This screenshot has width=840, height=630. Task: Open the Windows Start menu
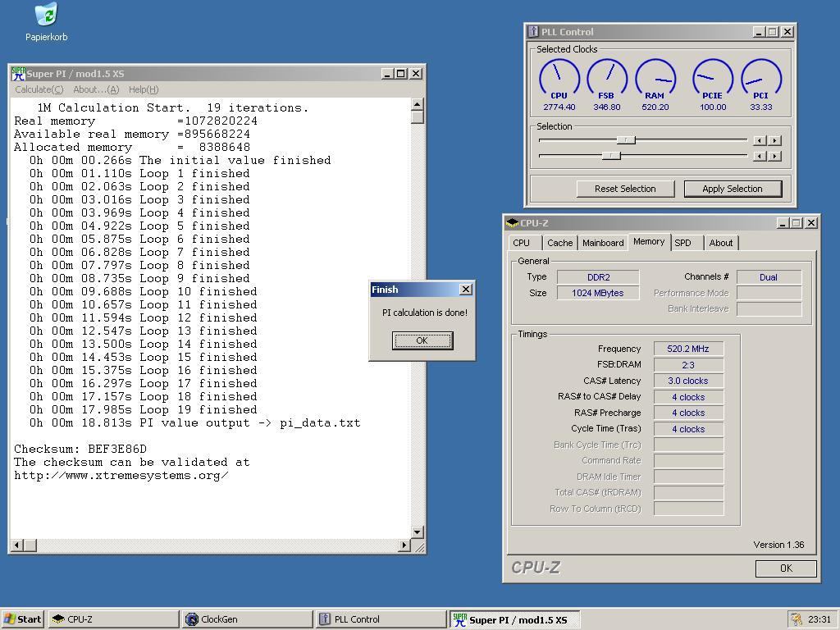pyautogui.click(x=22, y=619)
